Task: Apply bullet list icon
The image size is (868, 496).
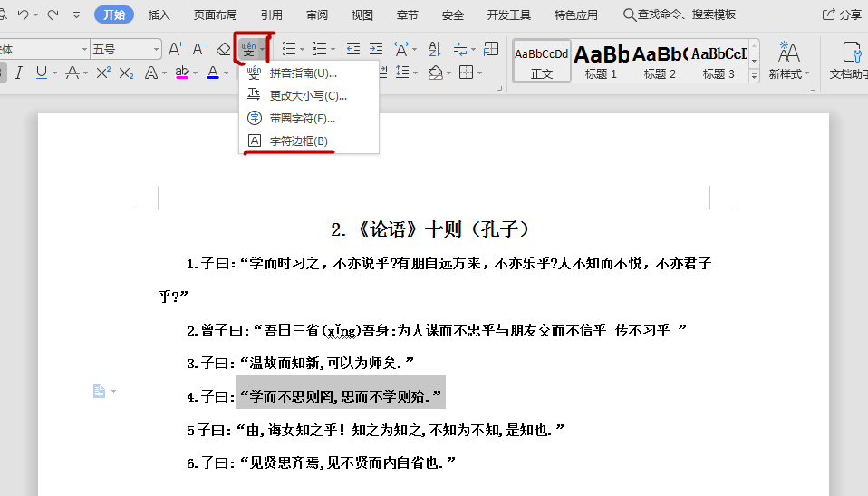Action: (x=289, y=49)
